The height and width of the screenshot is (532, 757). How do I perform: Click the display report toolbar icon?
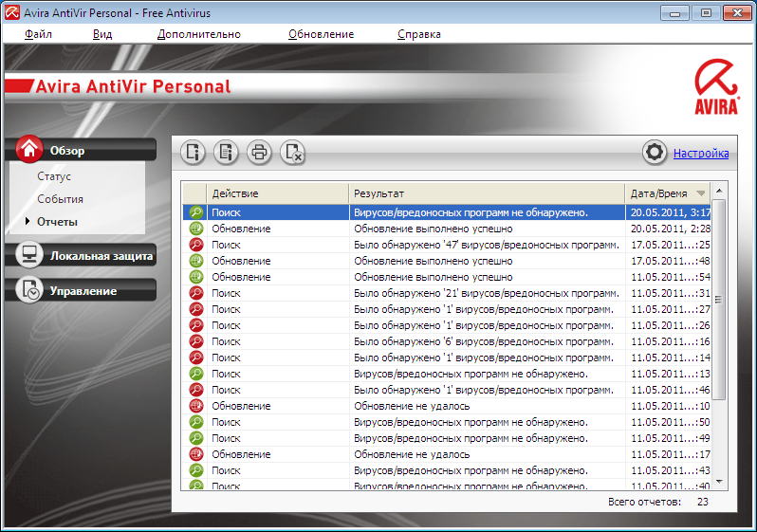coord(194,153)
